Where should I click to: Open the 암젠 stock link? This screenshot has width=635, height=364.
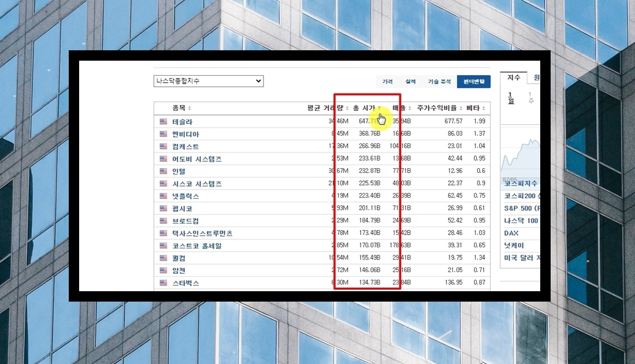(179, 270)
